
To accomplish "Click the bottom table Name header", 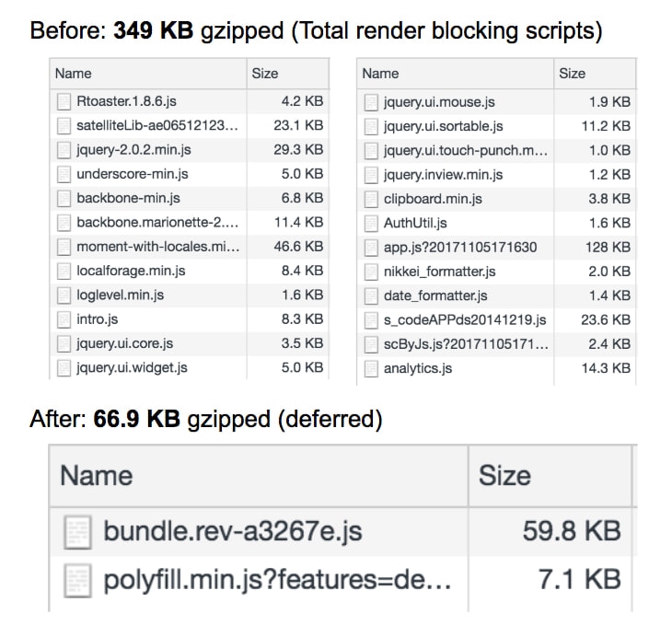I will click(x=97, y=476).
